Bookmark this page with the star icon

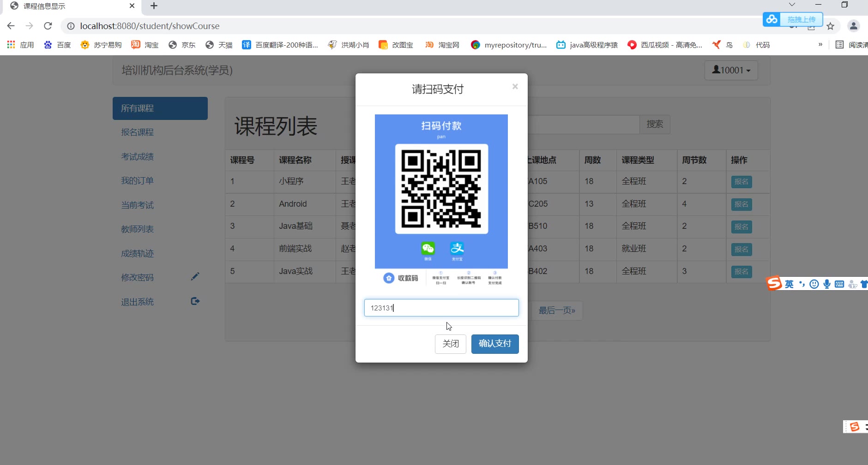(831, 26)
